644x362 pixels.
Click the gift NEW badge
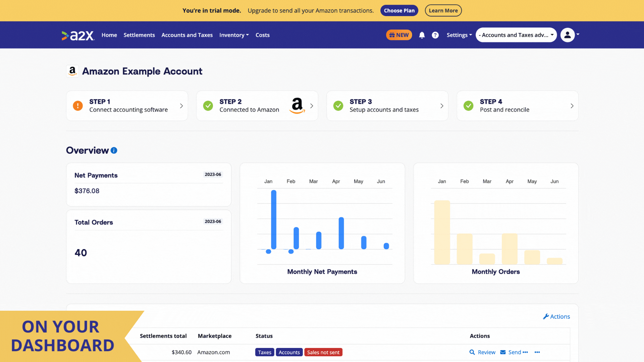coord(399,35)
